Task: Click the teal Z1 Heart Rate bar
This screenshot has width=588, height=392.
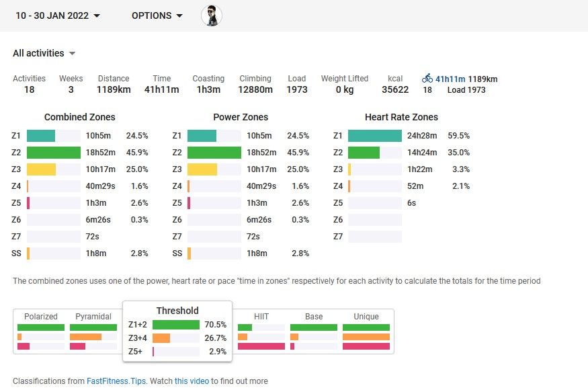Action: click(x=374, y=136)
